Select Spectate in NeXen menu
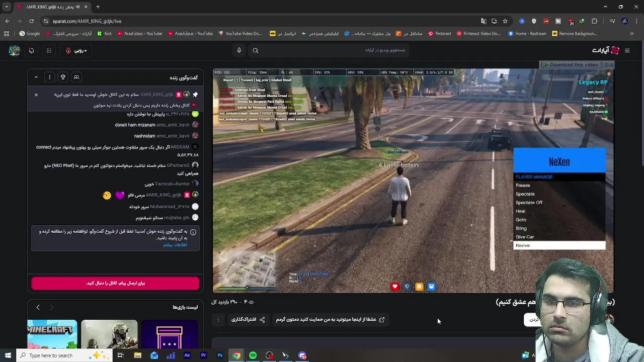 [559, 194]
